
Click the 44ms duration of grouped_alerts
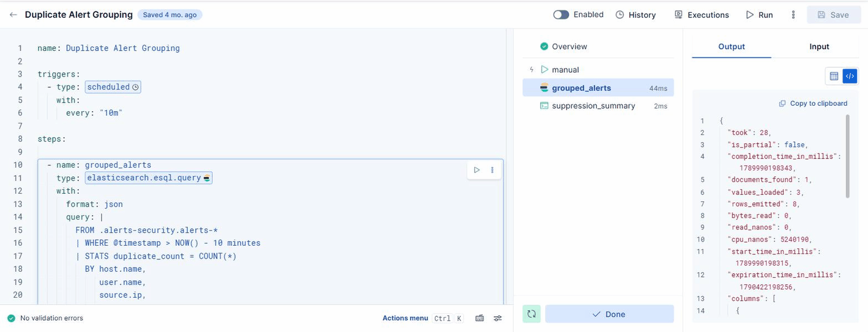(658, 88)
